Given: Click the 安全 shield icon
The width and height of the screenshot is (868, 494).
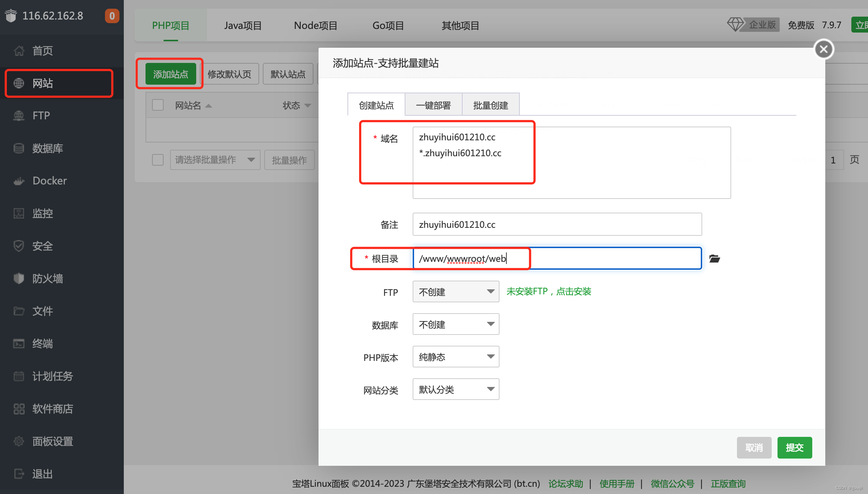Looking at the screenshot, I should 19,246.
